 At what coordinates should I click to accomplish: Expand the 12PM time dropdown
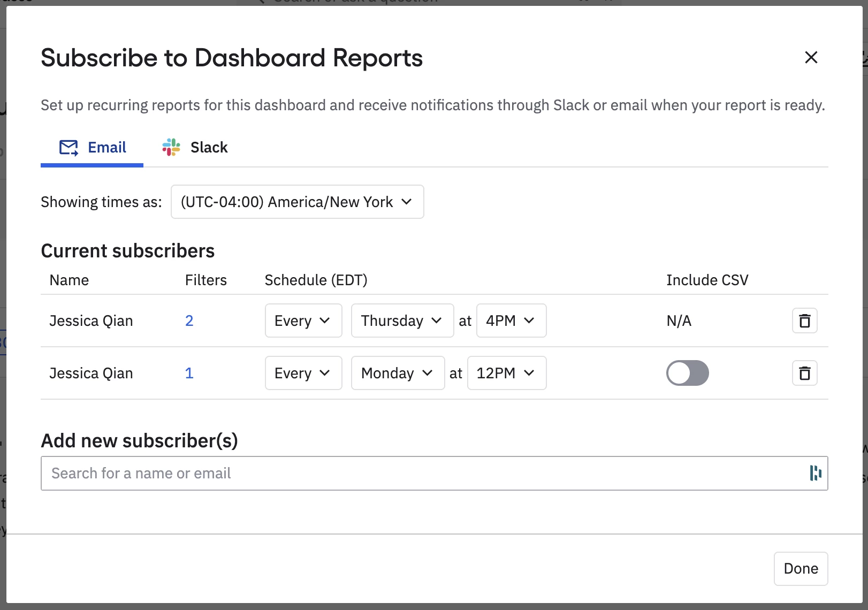click(x=507, y=373)
